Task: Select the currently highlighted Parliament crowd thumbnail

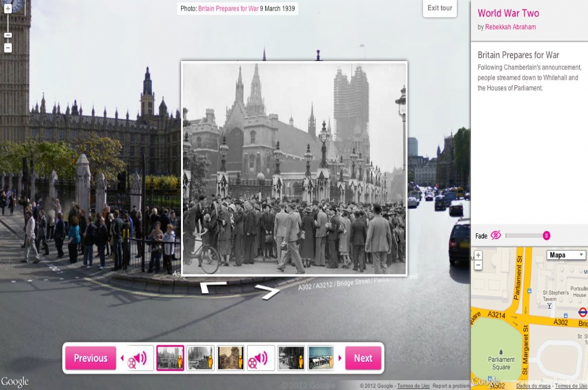Action: (171, 358)
